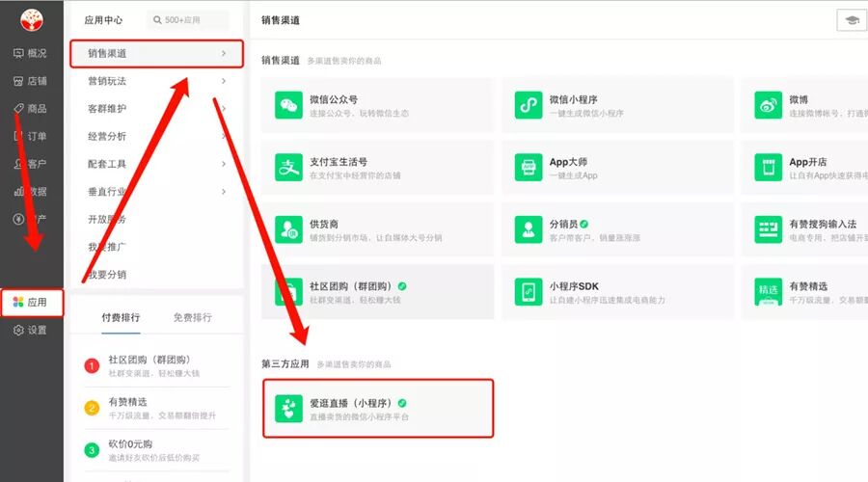Click the rank 3 green badge
Viewport: 868px width, 482px height.
coord(92,450)
